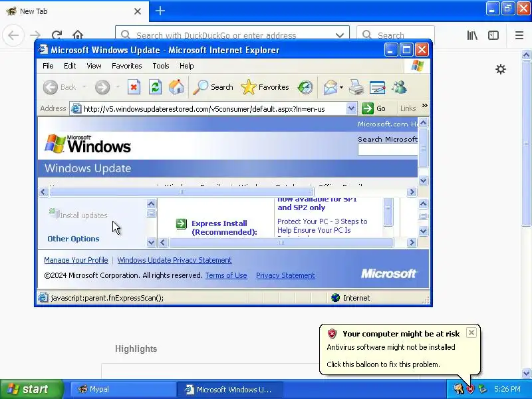Open a new tab with plus icon
532x399 pixels.
coord(160,11)
